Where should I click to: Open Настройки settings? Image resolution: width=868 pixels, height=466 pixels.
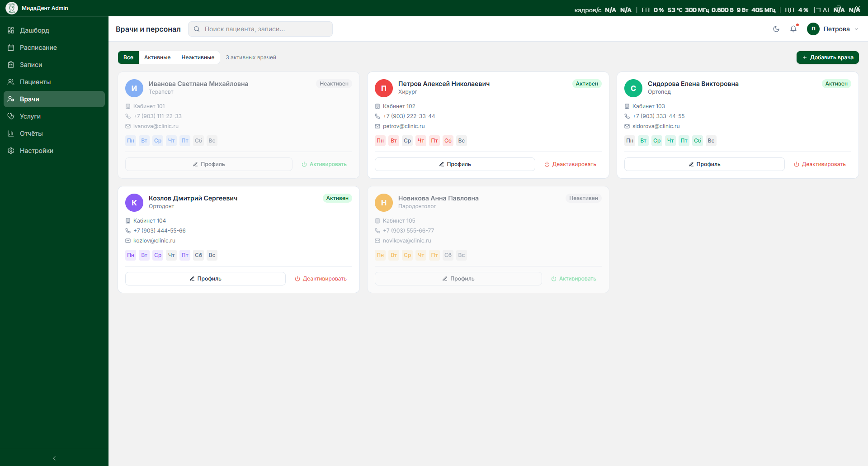click(54, 151)
